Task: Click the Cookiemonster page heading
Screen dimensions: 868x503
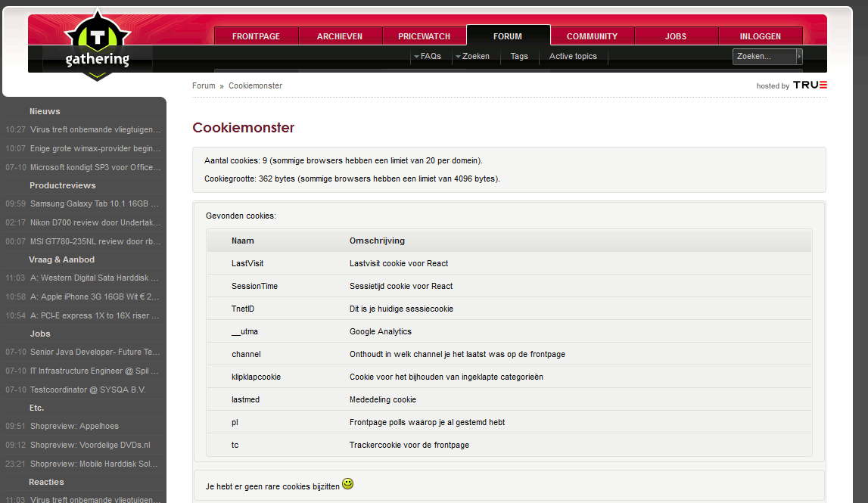Action: click(243, 128)
